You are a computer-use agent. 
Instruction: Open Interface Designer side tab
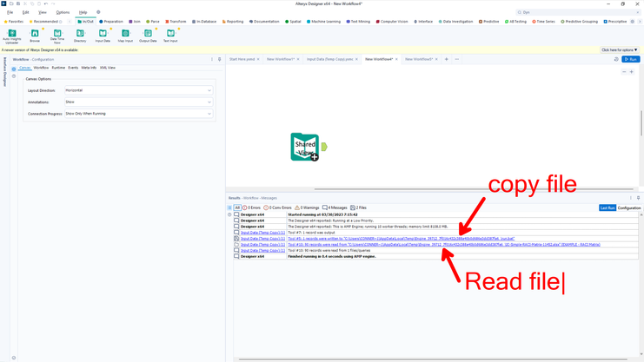click(5, 72)
